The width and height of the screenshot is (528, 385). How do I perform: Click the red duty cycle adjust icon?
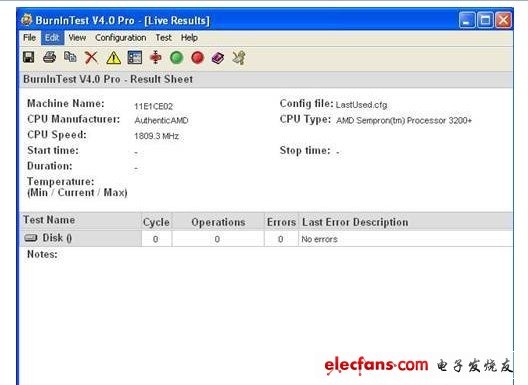click(156, 57)
